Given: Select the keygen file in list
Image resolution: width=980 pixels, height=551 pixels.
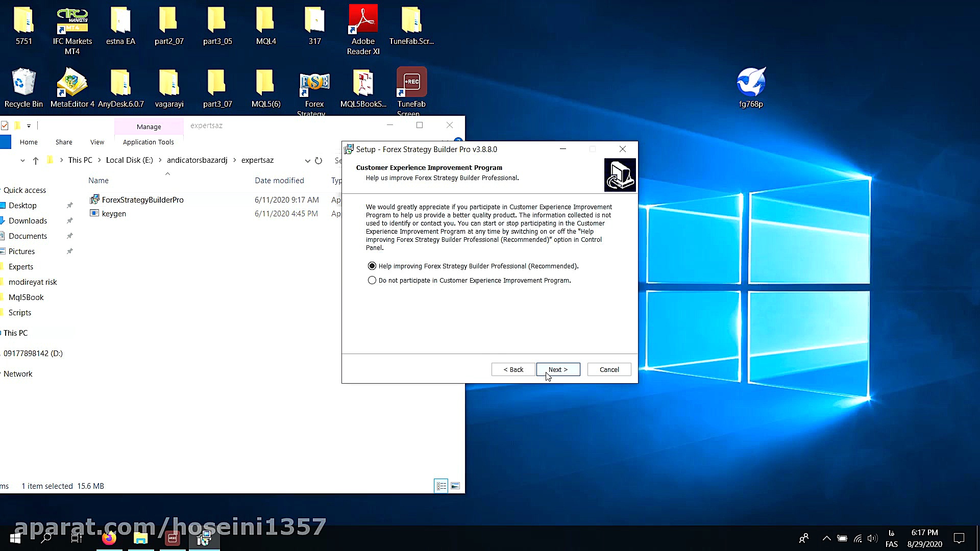Looking at the screenshot, I should tap(114, 214).
